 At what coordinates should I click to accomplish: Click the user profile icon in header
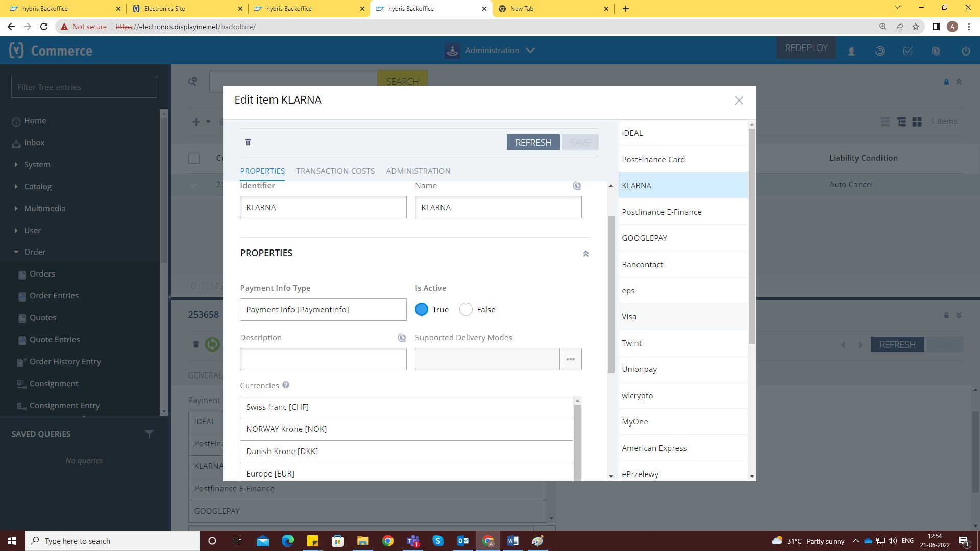851,51
